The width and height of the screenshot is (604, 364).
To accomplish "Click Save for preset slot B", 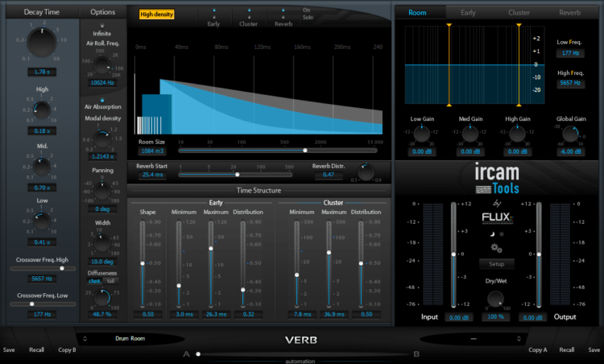I will point(594,350).
